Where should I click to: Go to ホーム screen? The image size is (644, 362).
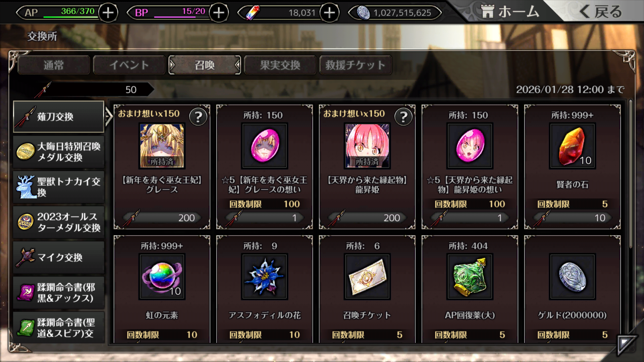(x=510, y=12)
